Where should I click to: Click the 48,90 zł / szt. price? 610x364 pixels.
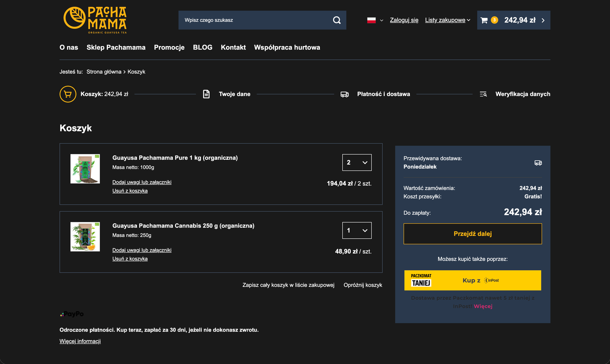(353, 252)
